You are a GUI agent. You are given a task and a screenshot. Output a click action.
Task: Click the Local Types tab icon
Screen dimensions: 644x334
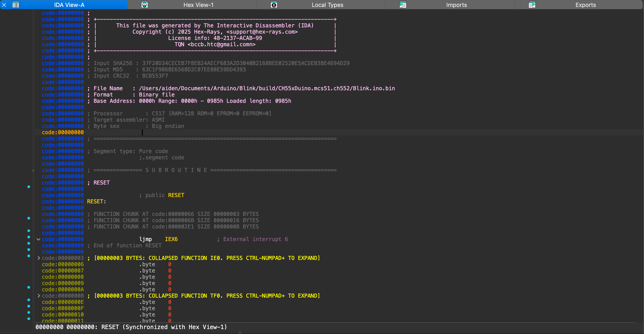click(274, 5)
